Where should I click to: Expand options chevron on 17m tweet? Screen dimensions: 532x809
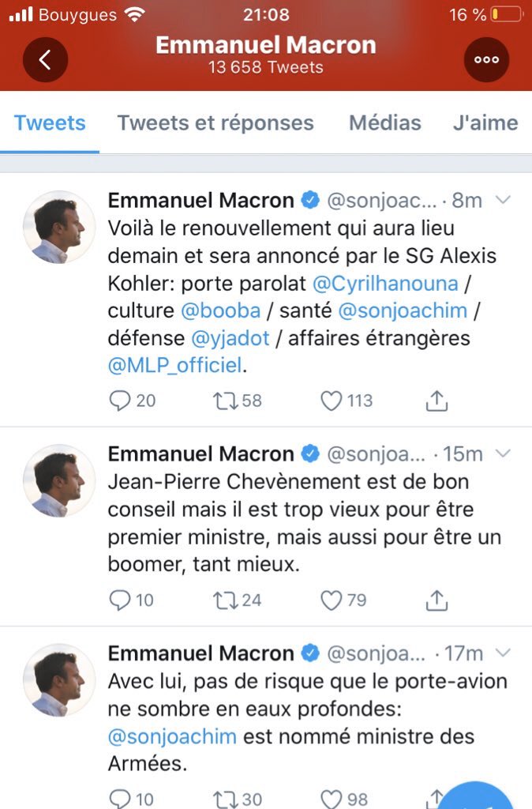[503, 653]
